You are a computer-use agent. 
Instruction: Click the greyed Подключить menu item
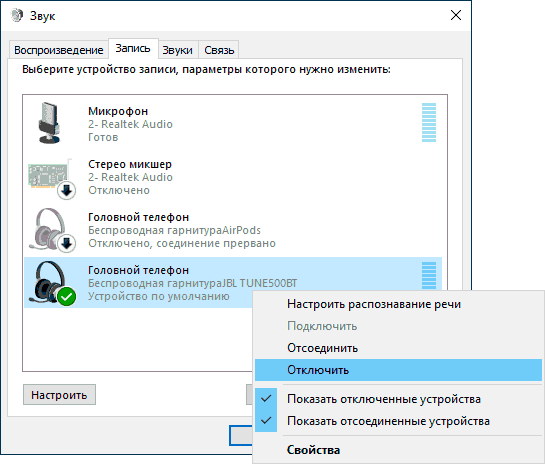point(398,326)
